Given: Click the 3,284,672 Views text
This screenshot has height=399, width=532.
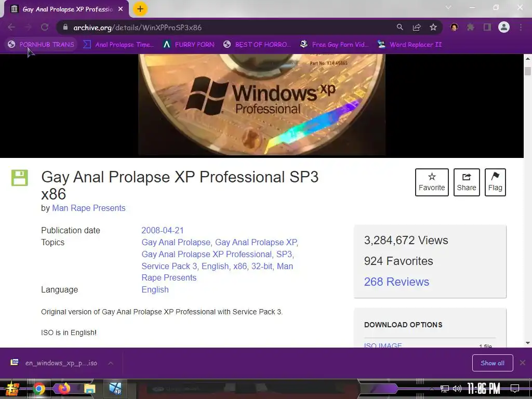Looking at the screenshot, I should 406,240.
